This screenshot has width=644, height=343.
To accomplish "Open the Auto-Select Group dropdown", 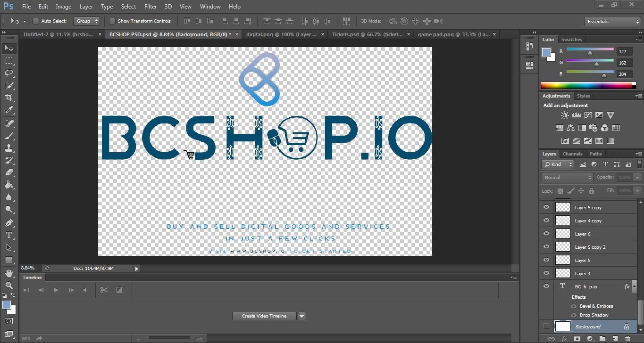I will 87,21.
